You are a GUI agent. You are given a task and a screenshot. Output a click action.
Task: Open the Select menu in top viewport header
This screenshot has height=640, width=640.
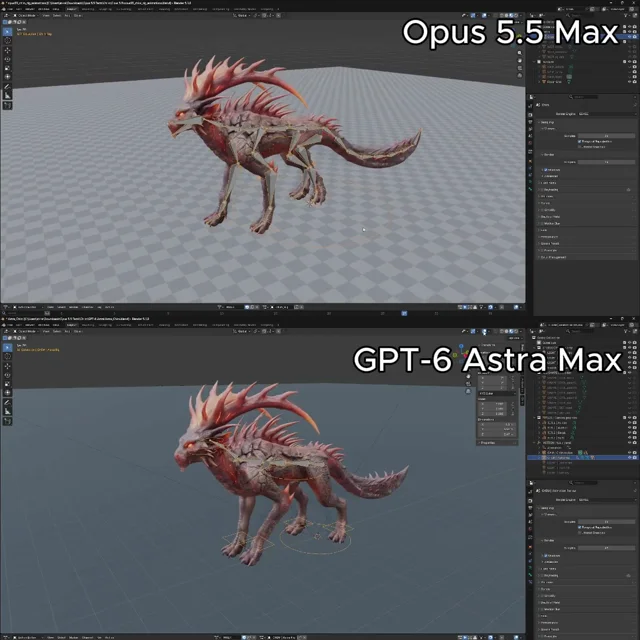57,16
